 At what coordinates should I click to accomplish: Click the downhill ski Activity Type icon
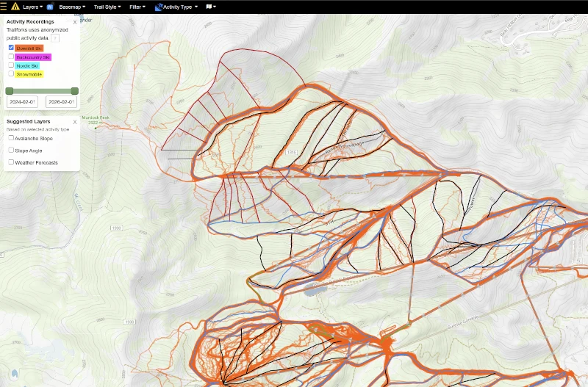[x=159, y=7]
